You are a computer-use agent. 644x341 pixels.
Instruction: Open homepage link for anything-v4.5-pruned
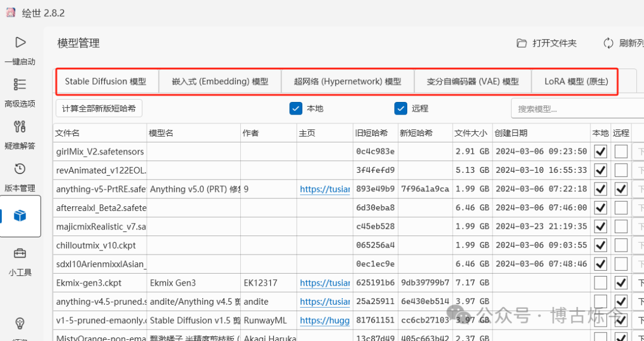pyautogui.click(x=325, y=302)
